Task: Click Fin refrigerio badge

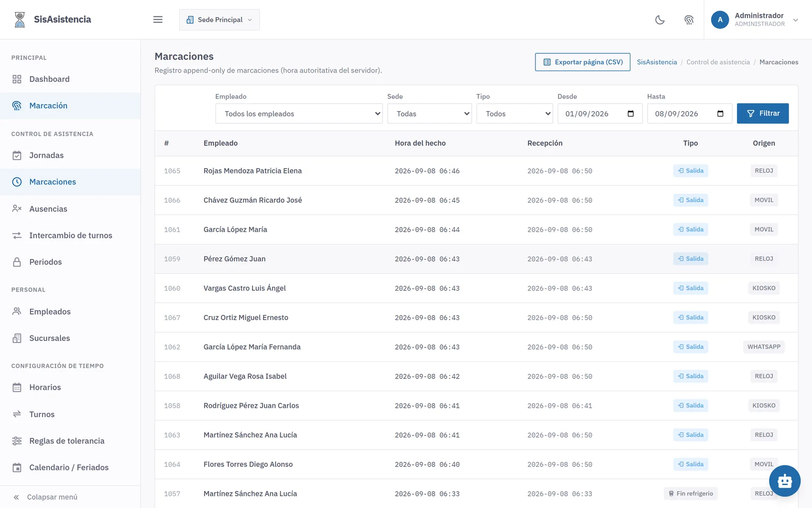Action: (691, 494)
